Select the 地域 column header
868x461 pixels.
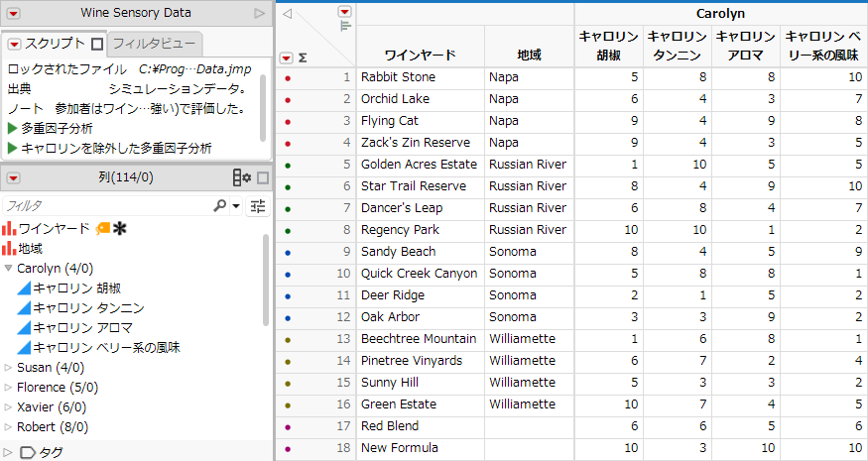pos(529,55)
